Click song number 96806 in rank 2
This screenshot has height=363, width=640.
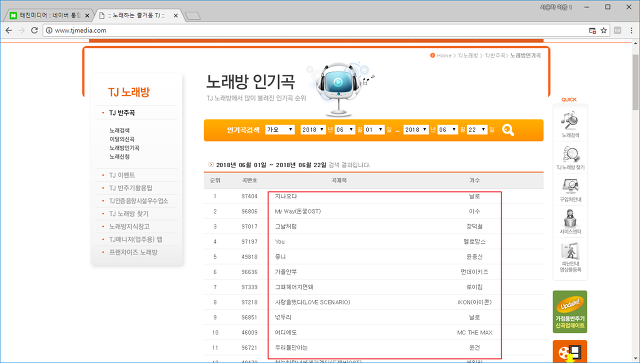pyautogui.click(x=249, y=212)
